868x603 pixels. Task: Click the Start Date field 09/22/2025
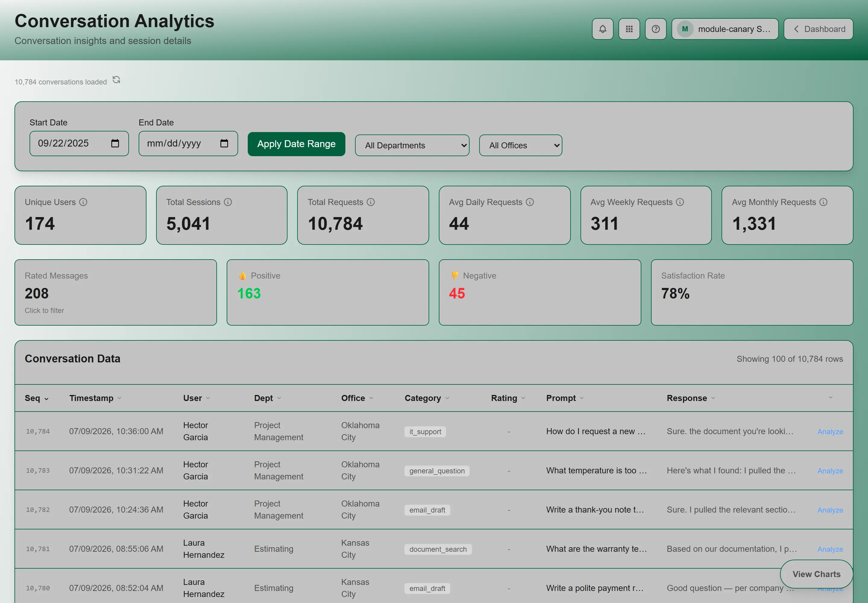click(79, 144)
